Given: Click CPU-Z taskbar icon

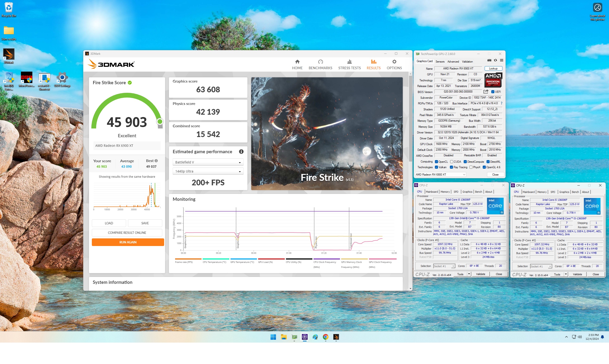Looking at the screenshot, I should pos(305,337).
